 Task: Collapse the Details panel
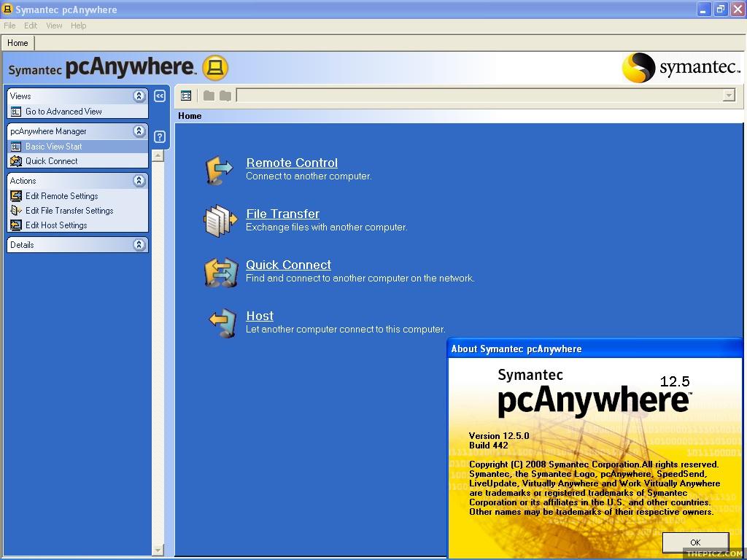click(x=139, y=245)
